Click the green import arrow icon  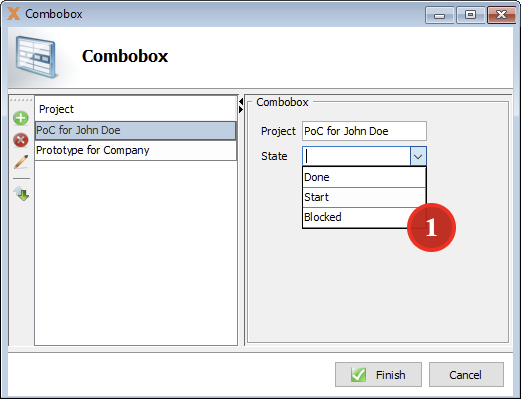click(21, 193)
